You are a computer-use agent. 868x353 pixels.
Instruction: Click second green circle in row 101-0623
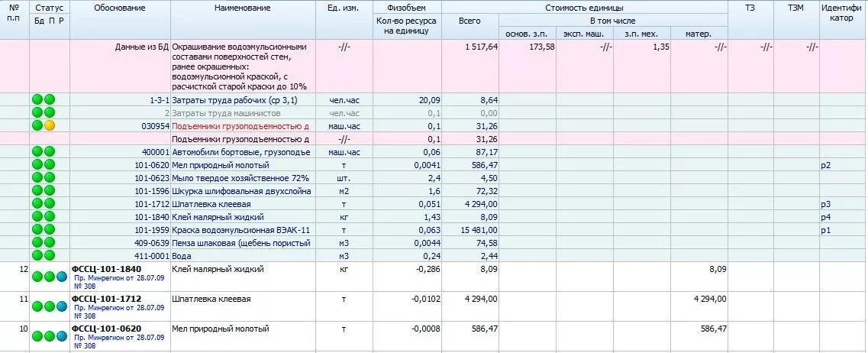[x=50, y=177]
